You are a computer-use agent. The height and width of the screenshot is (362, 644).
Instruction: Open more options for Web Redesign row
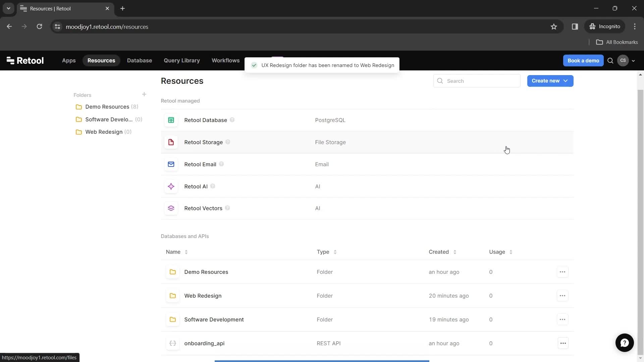click(562, 296)
